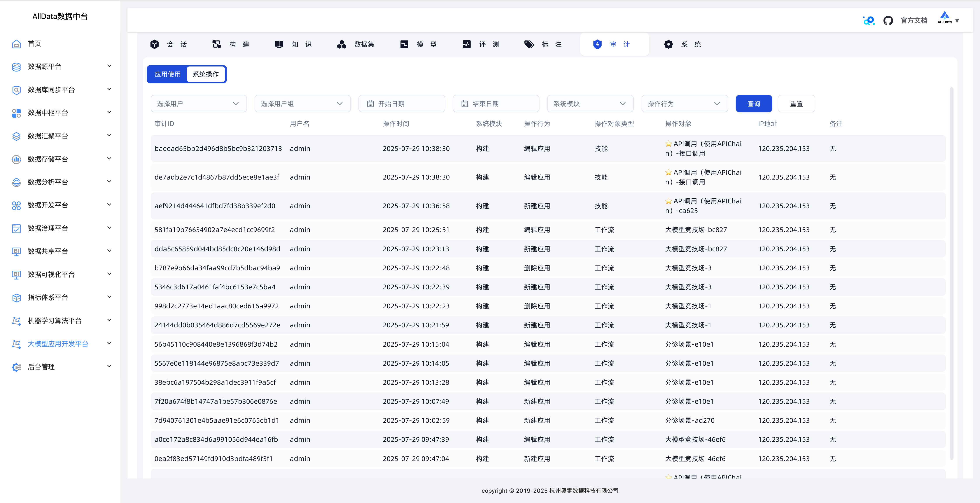Click the 评测 monitor icon
980x503 pixels.
tap(466, 45)
